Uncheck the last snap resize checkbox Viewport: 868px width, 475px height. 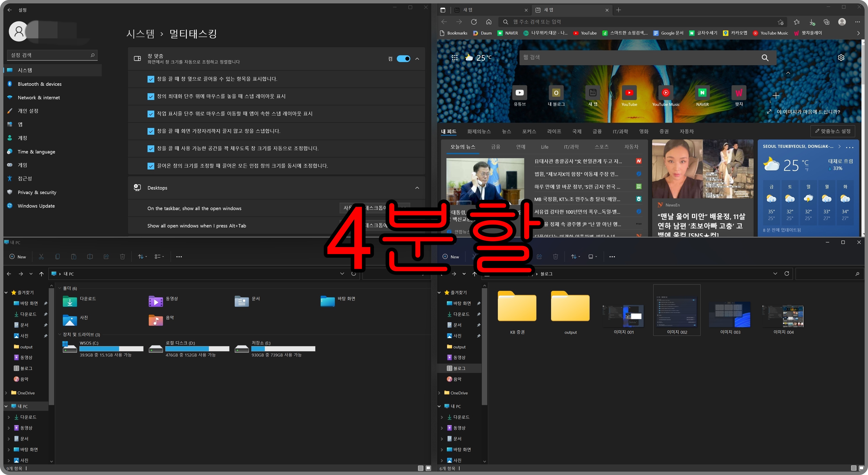tap(151, 166)
